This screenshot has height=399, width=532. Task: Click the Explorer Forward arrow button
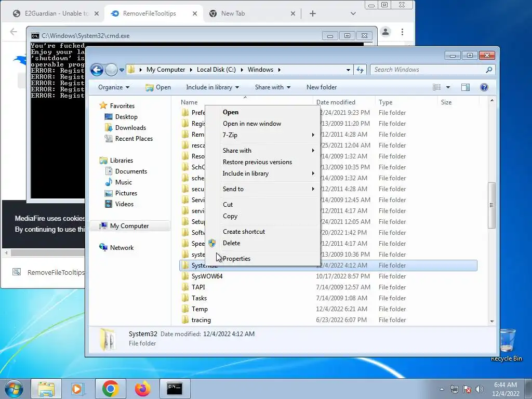point(111,70)
